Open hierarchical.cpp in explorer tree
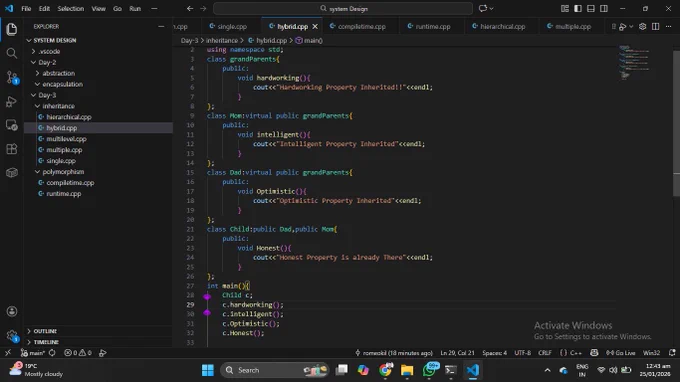The width and height of the screenshot is (680, 382). click(69, 117)
